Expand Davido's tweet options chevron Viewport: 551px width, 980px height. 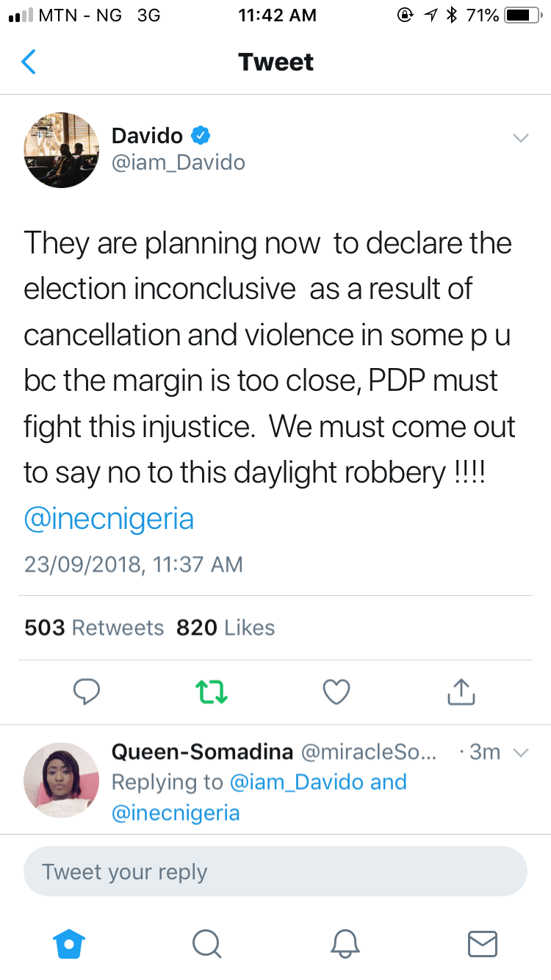pos(520,138)
